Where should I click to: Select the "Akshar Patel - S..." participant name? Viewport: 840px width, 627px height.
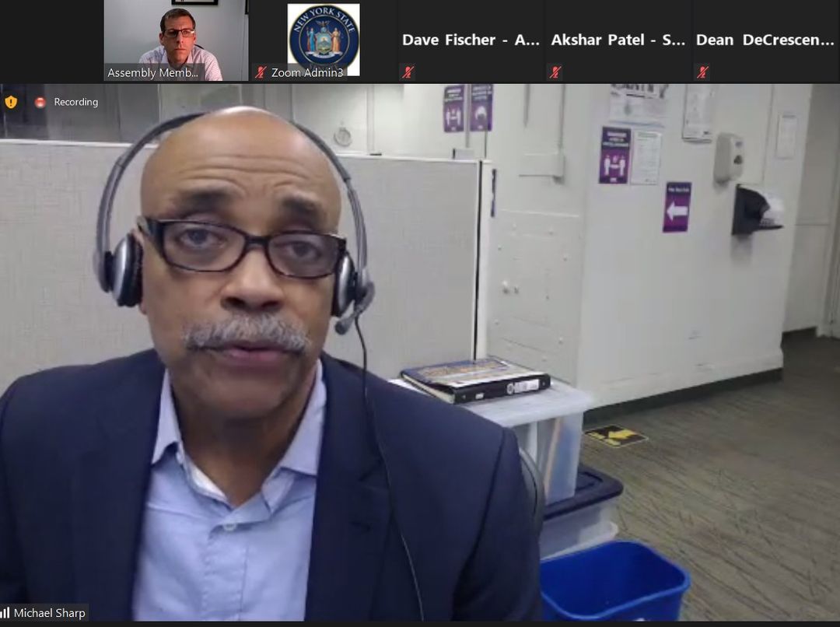(x=618, y=40)
